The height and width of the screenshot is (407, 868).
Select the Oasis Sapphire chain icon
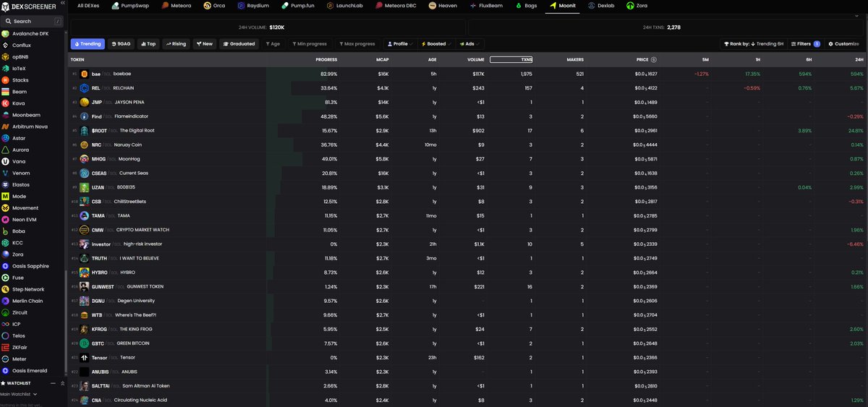pos(5,266)
